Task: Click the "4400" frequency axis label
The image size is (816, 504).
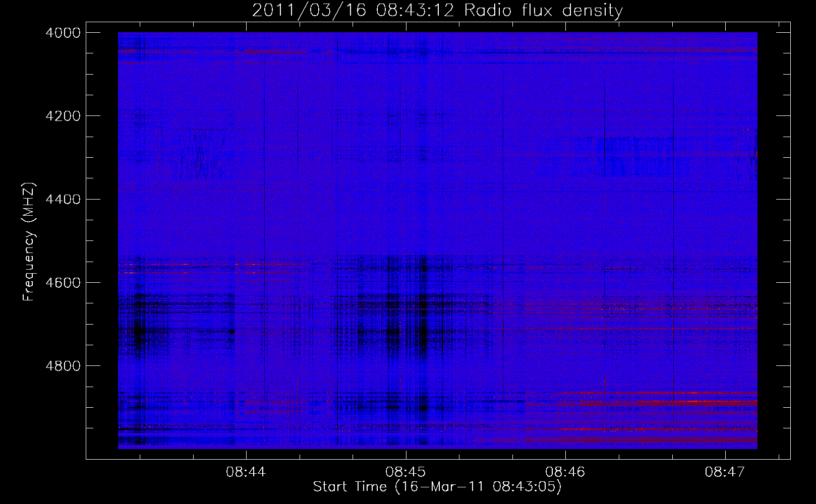Action: point(63,200)
